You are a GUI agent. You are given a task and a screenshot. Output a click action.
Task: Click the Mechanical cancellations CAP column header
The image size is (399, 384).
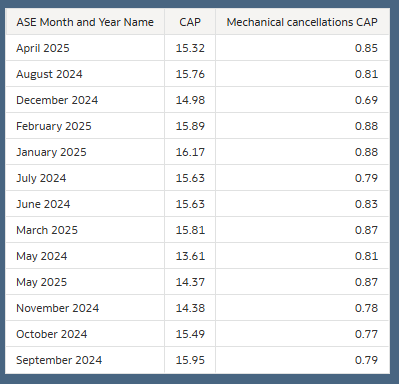302,22
